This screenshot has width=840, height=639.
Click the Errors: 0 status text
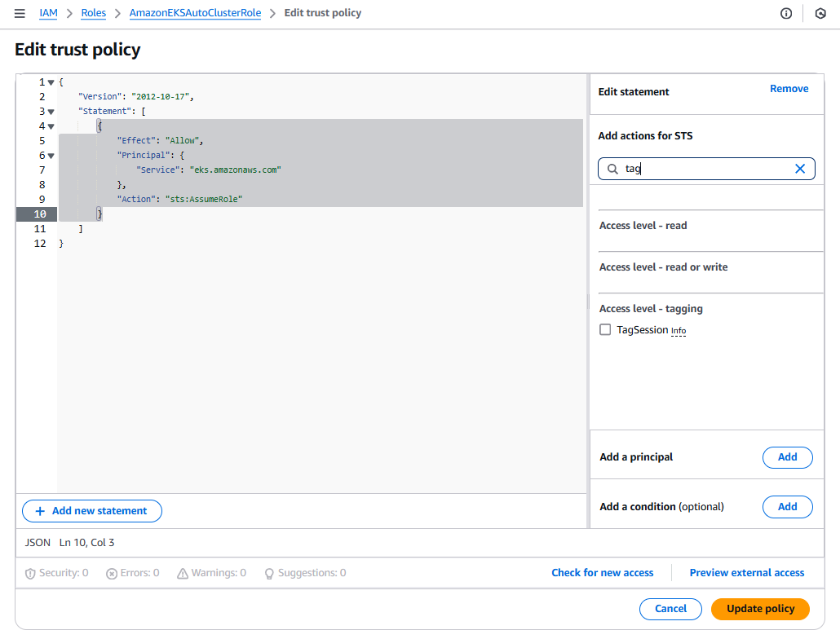point(139,573)
